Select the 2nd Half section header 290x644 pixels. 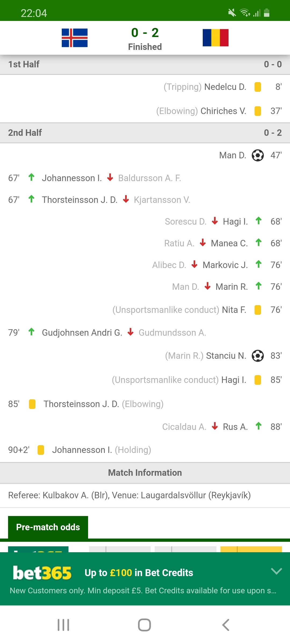(145, 133)
